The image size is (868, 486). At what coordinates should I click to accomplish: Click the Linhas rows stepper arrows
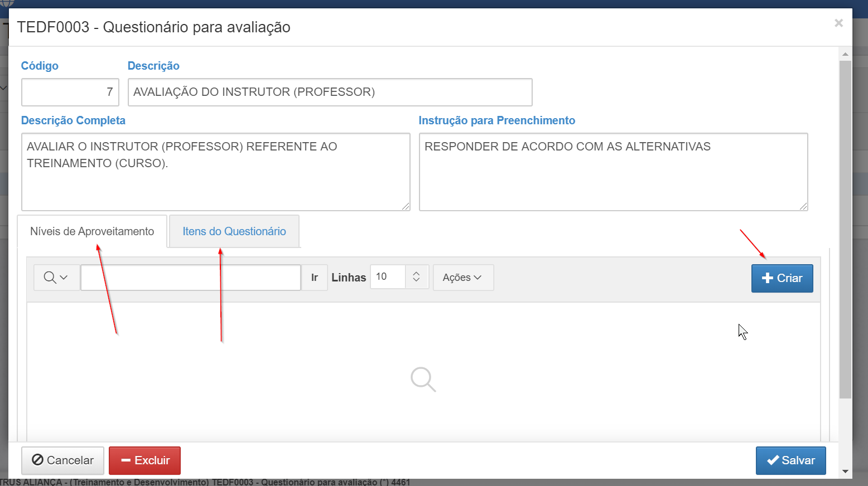pyautogui.click(x=416, y=277)
